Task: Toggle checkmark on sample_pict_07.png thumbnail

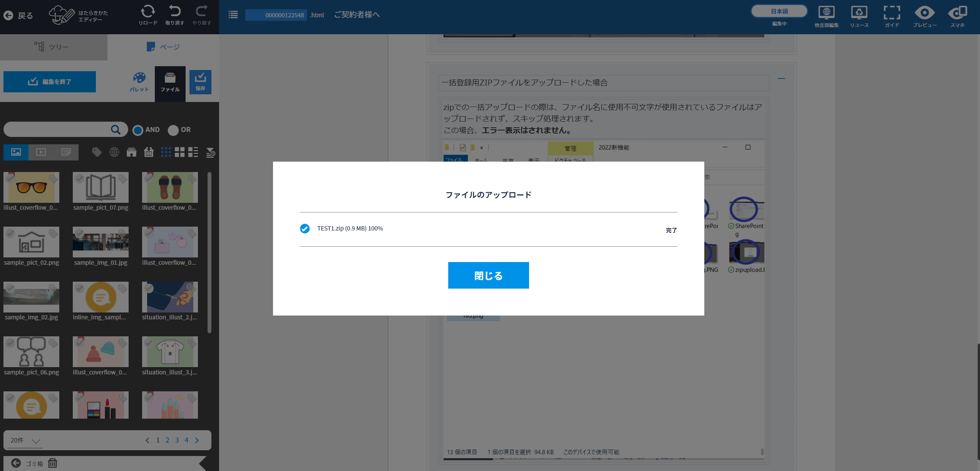Action: click(79, 179)
